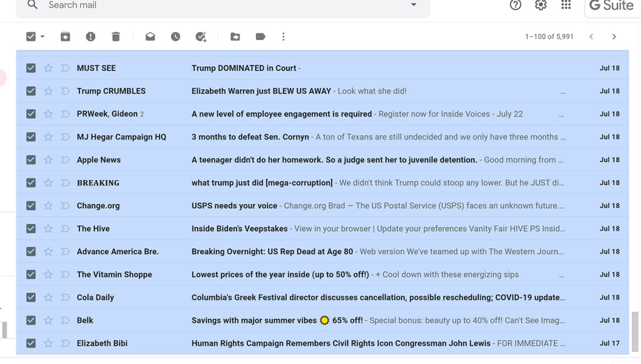Screen dimensions: 641x364
Task: Open the Google apps grid
Action: click(566, 5)
